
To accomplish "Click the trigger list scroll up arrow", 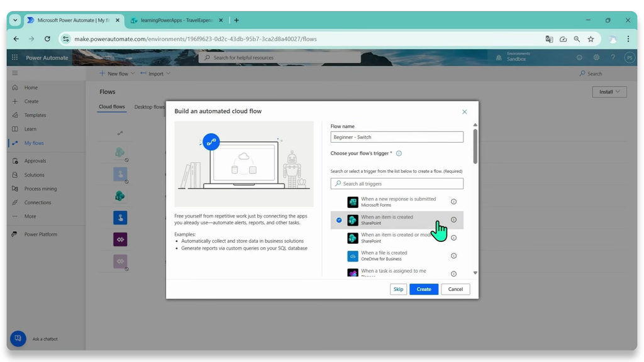I will tap(475, 125).
